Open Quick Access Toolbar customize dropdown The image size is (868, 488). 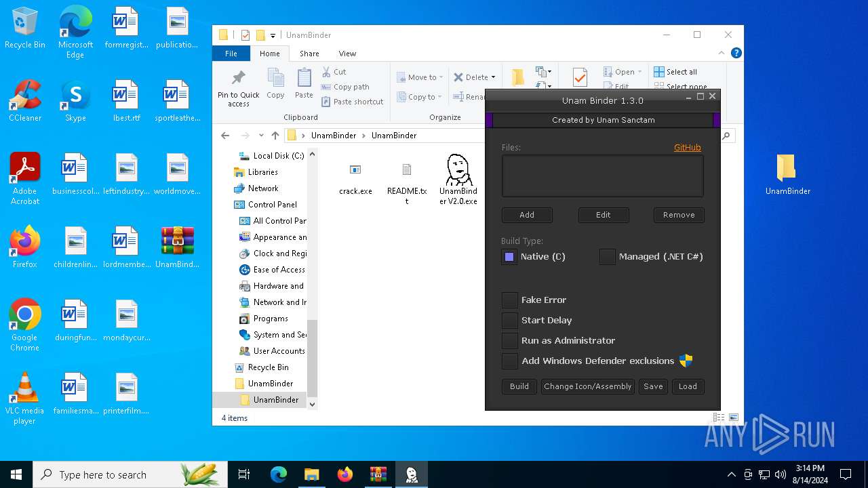pos(273,35)
